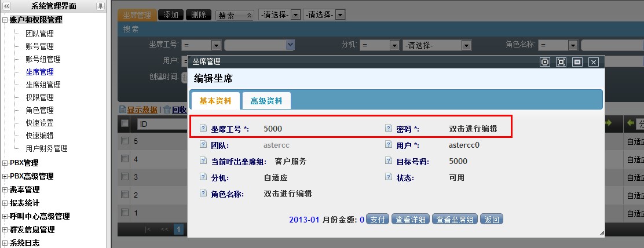Click help icon next to 密码 label

[388, 129]
